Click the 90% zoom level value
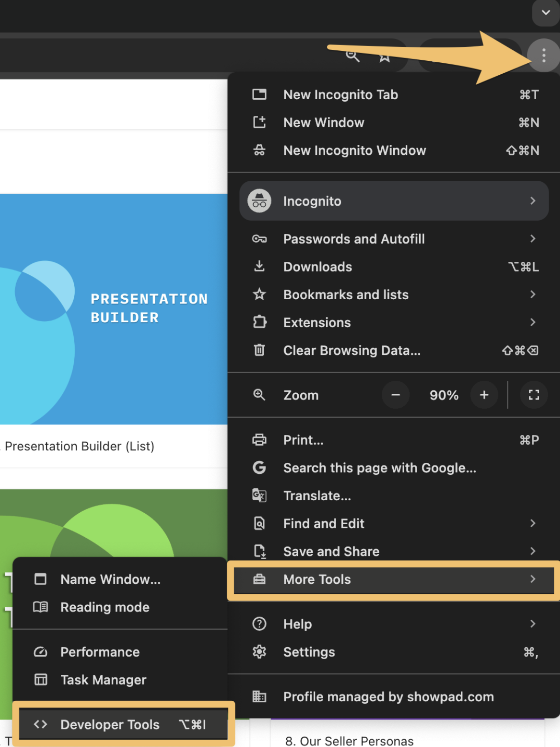This screenshot has height=747, width=560. click(444, 395)
